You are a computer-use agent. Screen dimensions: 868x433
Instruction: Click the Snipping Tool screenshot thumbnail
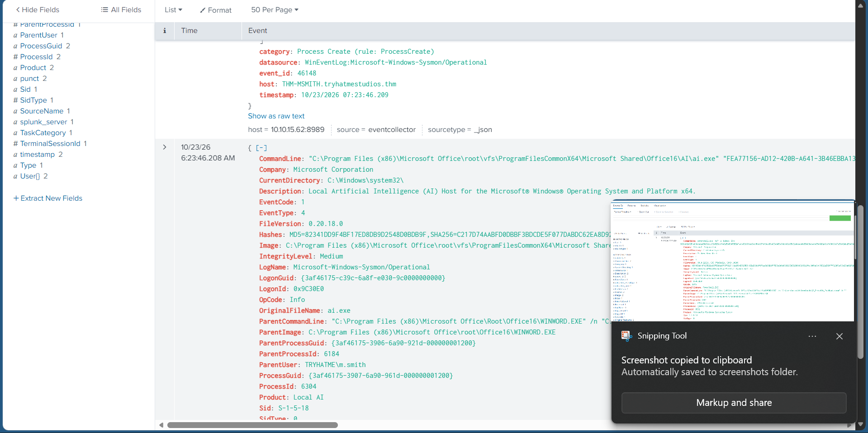[732, 261]
